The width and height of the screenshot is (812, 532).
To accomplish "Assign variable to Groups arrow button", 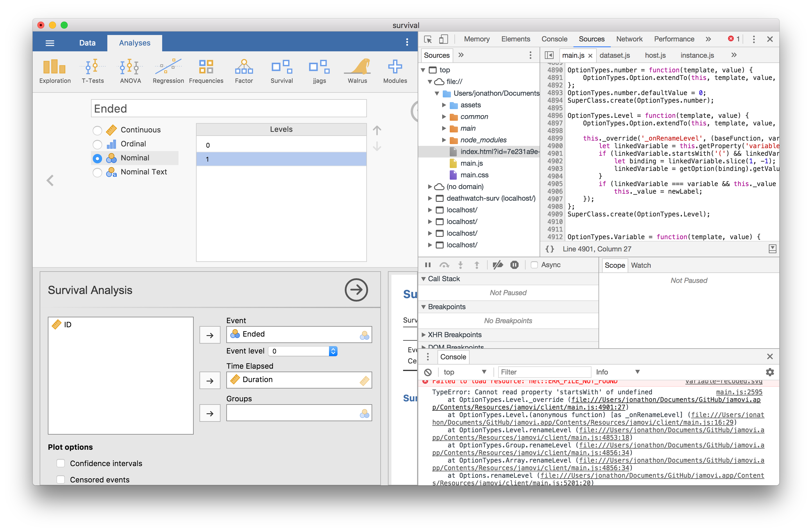I will [x=210, y=413].
